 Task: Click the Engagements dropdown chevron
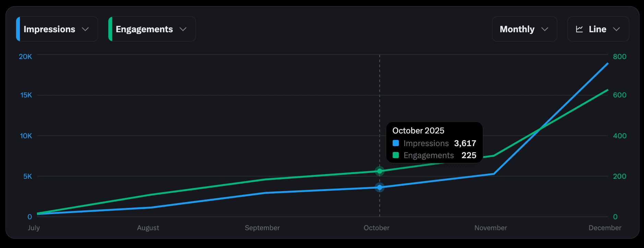(183, 29)
